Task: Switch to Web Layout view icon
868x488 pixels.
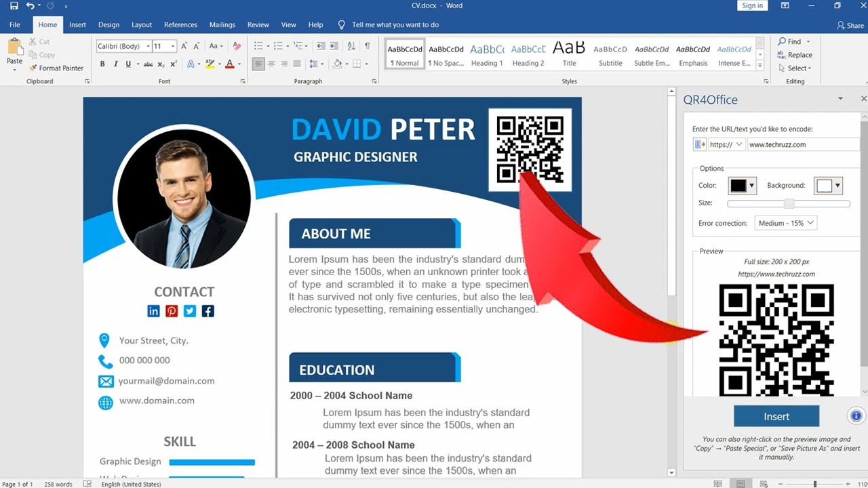Action: click(764, 484)
